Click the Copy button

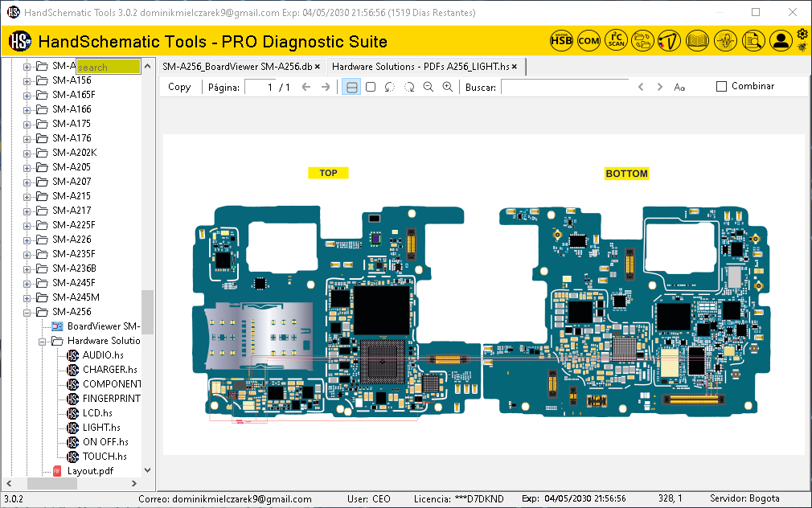tap(179, 87)
